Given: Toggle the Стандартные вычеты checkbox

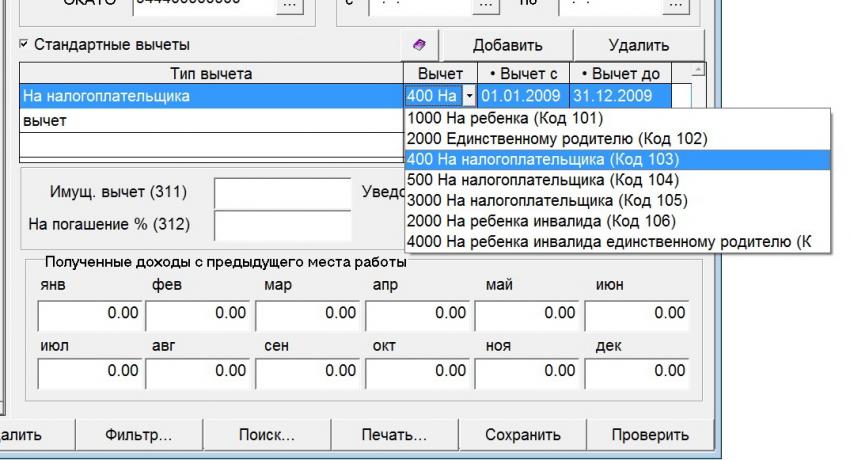Looking at the screenshot, I should pyautogui.click(x=25, y=45).
